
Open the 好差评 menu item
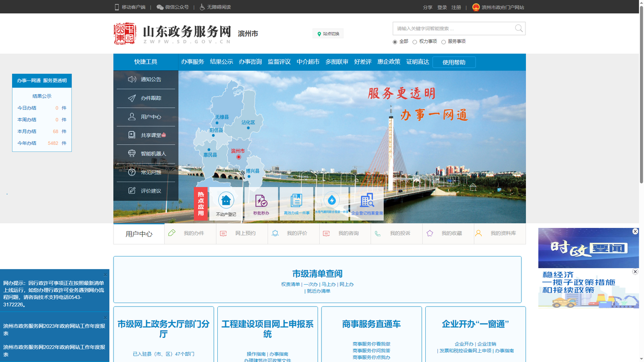tap(363, 62)
